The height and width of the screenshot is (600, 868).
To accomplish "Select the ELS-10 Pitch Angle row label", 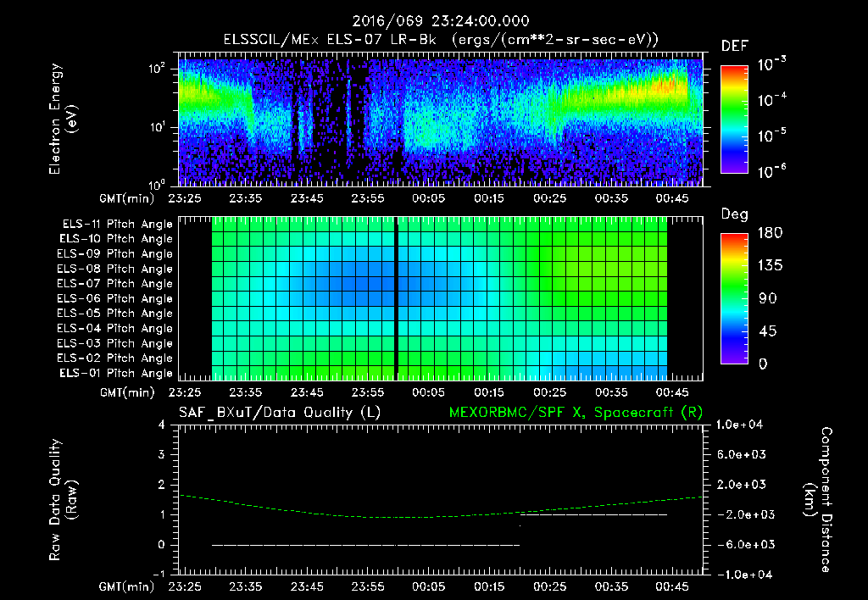I will pos(116,239).
